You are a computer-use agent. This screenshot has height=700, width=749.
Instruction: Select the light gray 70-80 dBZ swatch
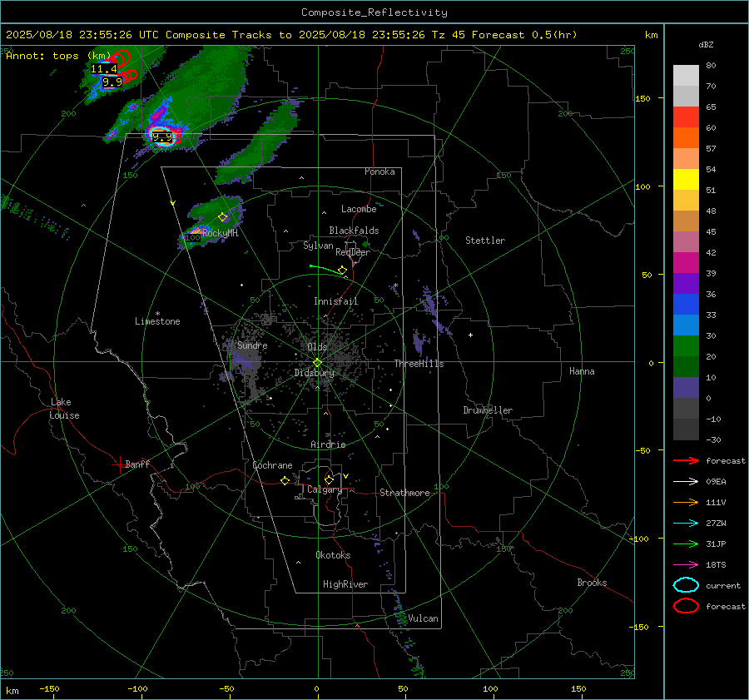coord(686,76)
